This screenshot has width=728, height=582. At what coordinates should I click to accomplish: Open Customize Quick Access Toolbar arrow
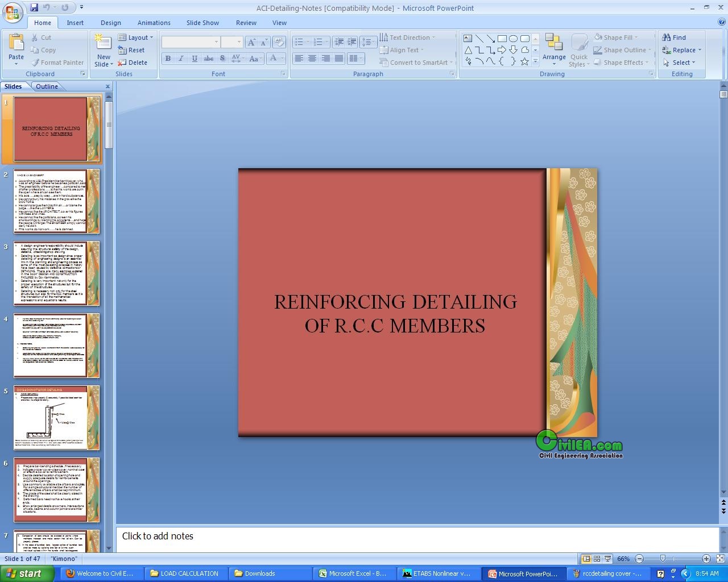[81, 7]
